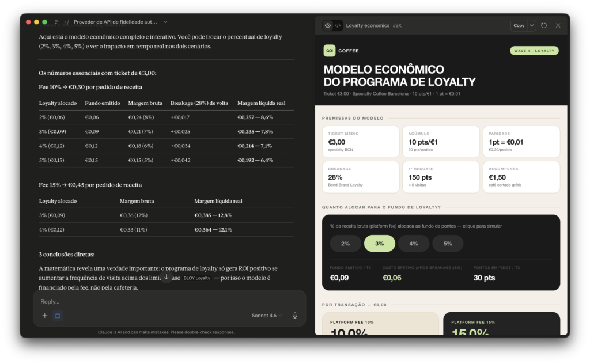Jump to latest message with down arrow
The width and height of the screenshot is (590, 364).
tap(167, 278)
